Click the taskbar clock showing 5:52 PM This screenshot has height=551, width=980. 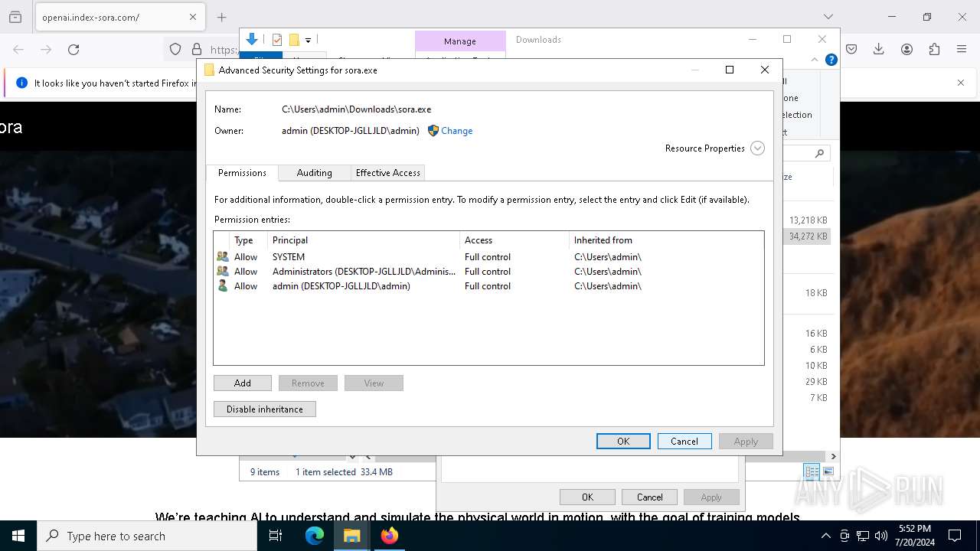pyautogui.click(x=915, y=536)
